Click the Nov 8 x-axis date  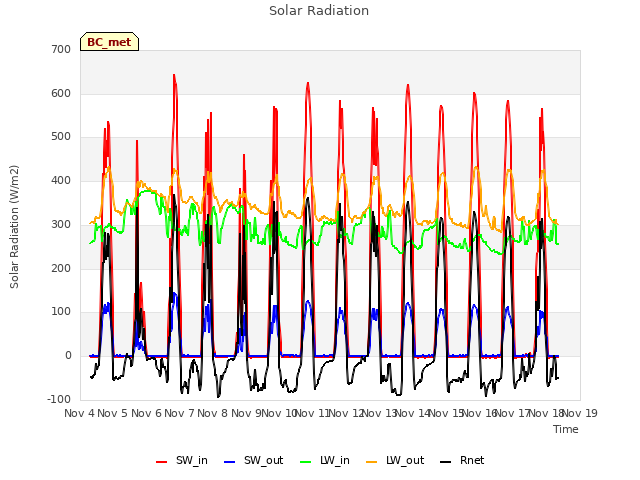(213, 413)
